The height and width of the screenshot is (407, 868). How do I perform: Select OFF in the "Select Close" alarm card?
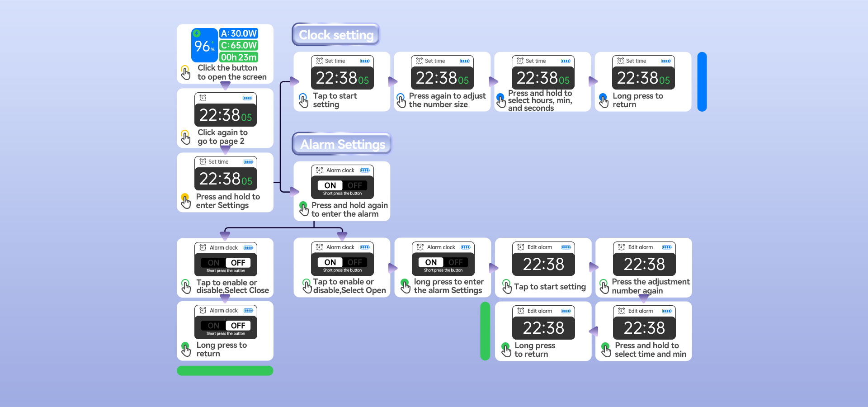238,263
